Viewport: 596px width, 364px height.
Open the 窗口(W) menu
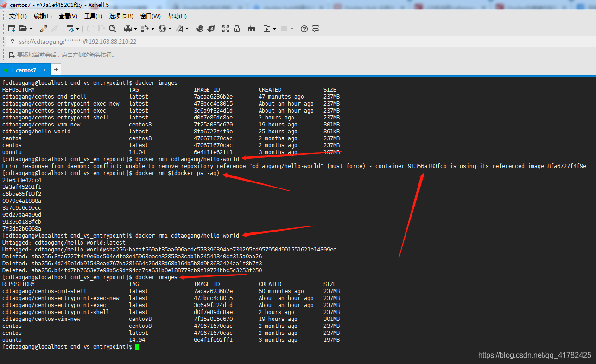pyautogui.click(x=150, y=16)
